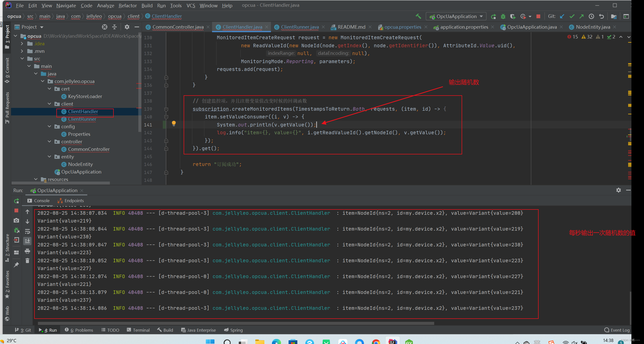
Task: Open the Project view dropdown
Action: point(42,27)
